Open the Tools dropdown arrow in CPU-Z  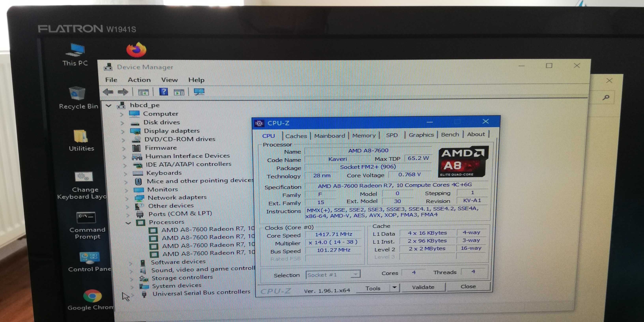(x=394, y=287)
